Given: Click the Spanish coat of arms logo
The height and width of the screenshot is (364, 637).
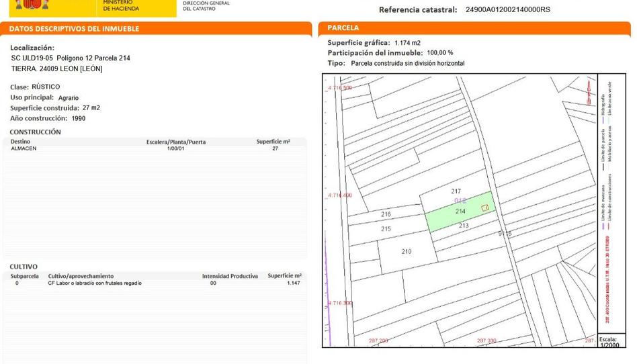Looking at the screenshot, I should tap(32, 5).
